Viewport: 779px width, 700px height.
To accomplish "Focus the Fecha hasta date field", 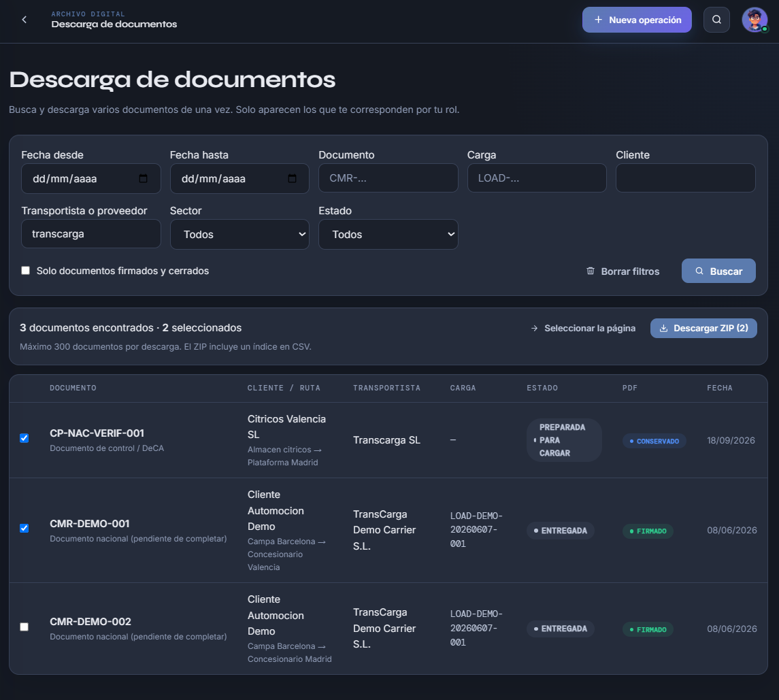I will click(239, 178).
